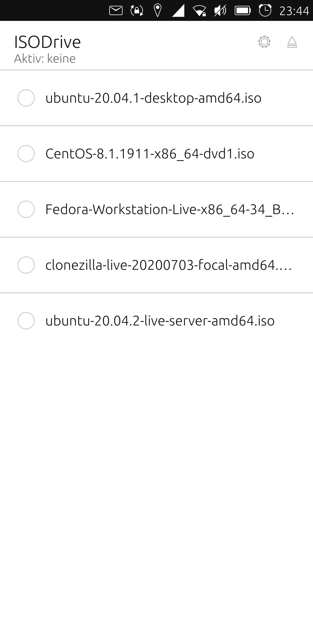Select the CentOS-8.1.1911 radio button
The width and height of the screenshot is (313, 644).
coord(26,154)
